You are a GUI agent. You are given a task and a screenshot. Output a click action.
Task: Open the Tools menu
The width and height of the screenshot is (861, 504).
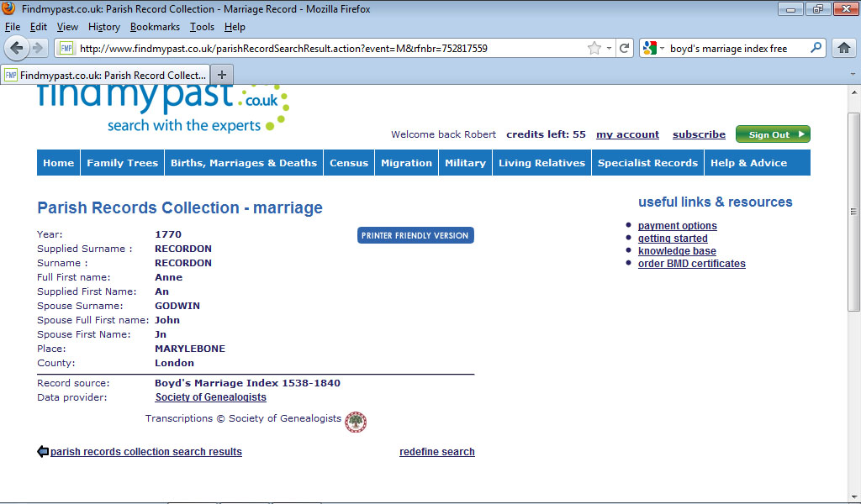202,27
